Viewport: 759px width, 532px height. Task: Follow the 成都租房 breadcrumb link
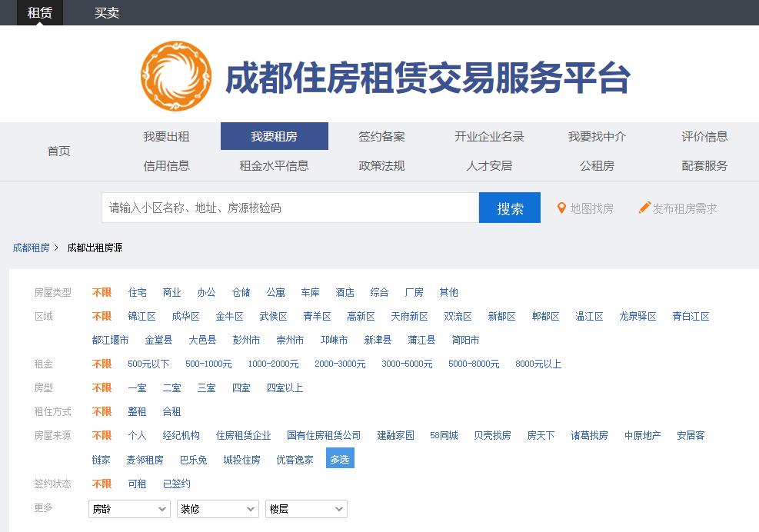[31, 248]
